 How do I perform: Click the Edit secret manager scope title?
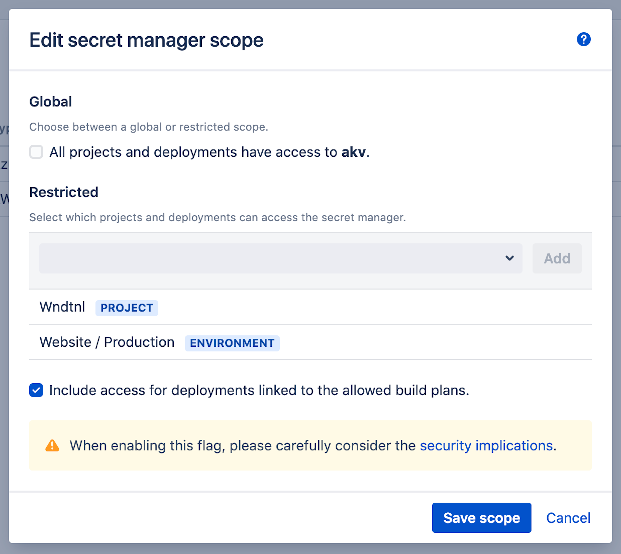click(x=146, y=40)
